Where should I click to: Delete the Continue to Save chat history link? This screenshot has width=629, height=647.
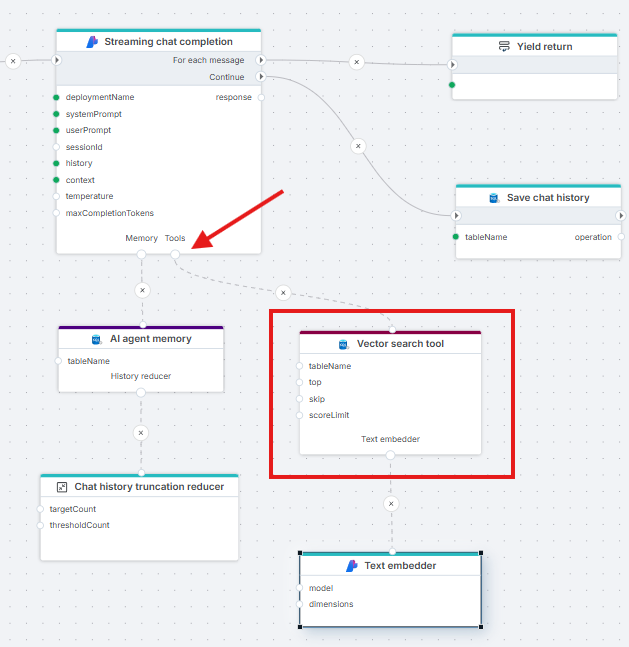(358, 146)
